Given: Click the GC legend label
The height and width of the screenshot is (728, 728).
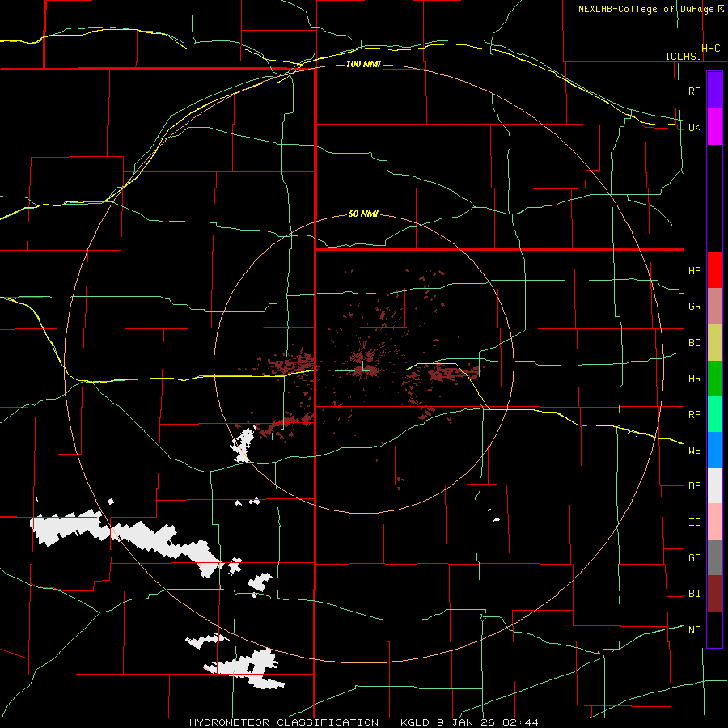Looking at the screenshot, I should (x=694, y=557).
